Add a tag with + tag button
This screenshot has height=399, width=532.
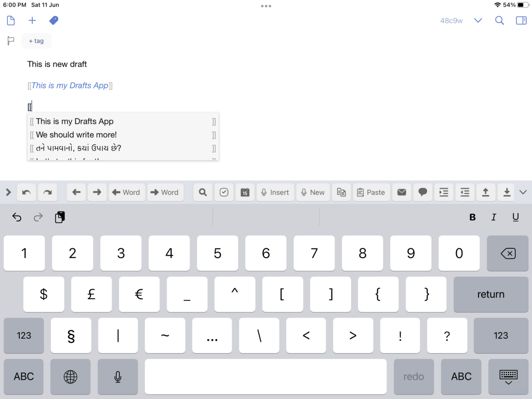[x=36, y=41]
